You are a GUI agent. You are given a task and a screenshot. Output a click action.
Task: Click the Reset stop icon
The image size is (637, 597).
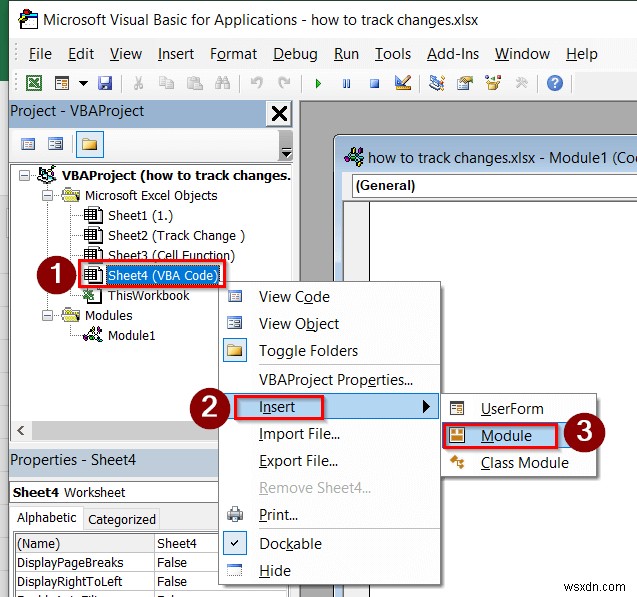point(374,84)
